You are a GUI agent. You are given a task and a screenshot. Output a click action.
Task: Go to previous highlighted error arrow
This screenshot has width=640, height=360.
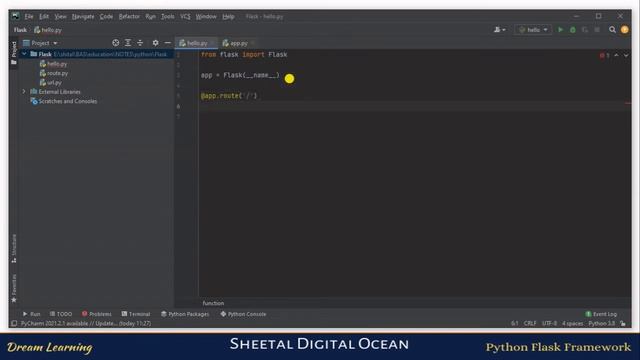coord(616,55)
